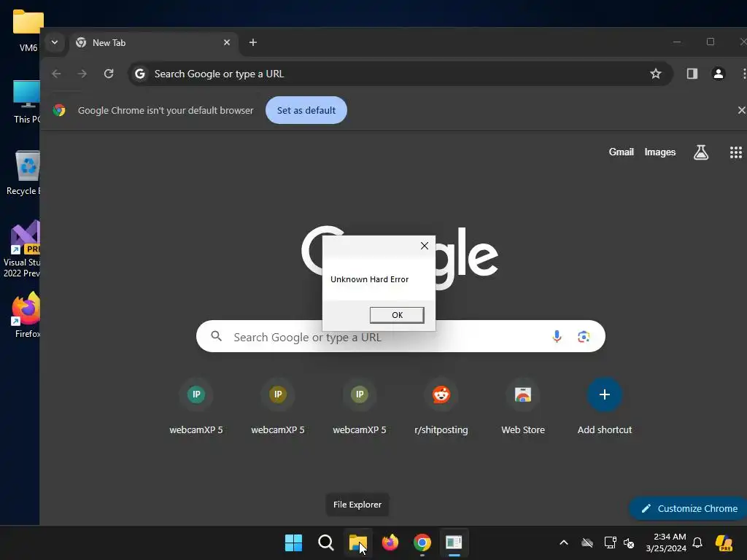Open the Web Store shortcut
Viewport: 747px width, 560px height.
[x=522, y=405]
